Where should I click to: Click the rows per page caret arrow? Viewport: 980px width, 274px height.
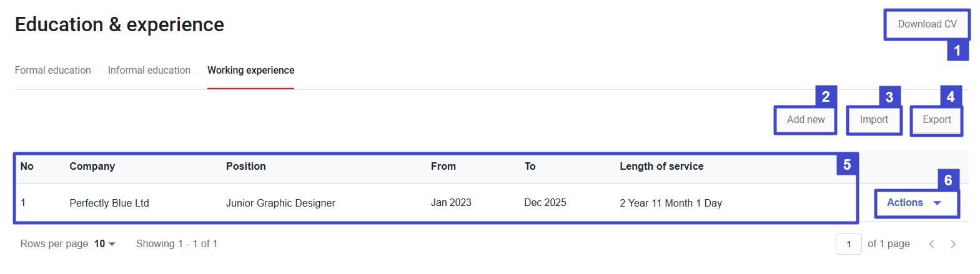pyautogui.click(x=112, y=244)
